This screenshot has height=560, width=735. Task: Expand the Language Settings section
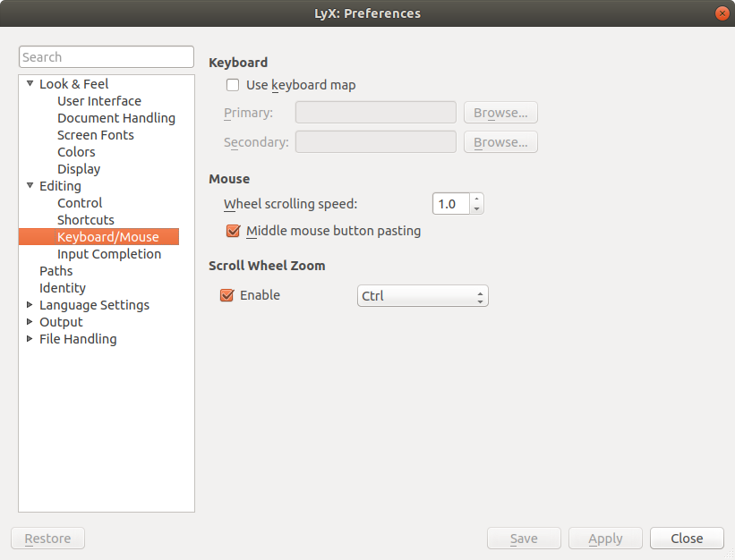click(30, 305)
